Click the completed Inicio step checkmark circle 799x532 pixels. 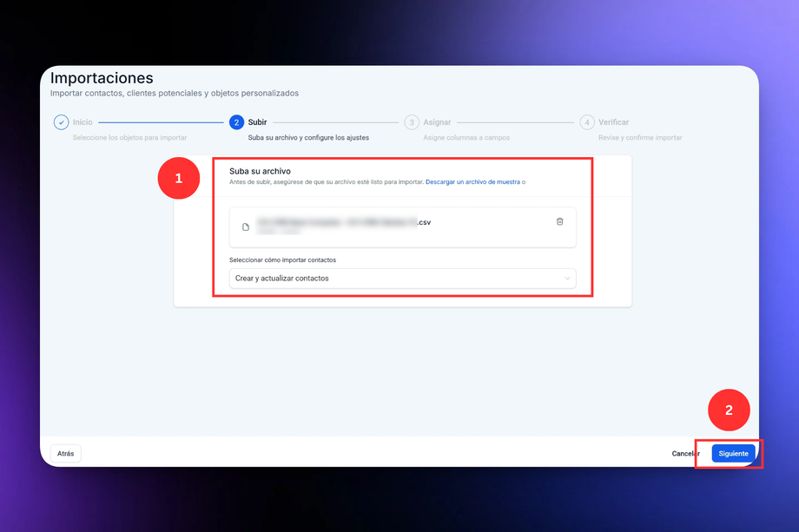(x=61, y=122)
